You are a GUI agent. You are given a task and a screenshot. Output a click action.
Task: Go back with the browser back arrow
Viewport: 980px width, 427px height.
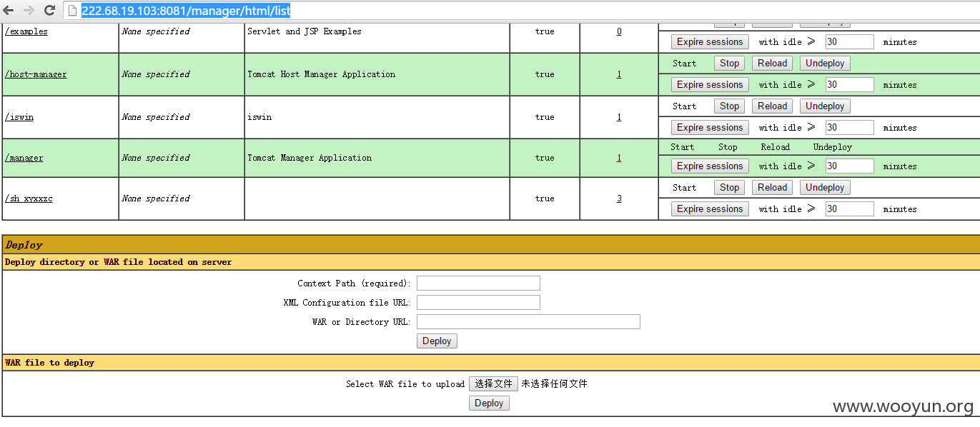tap(9, 10)
